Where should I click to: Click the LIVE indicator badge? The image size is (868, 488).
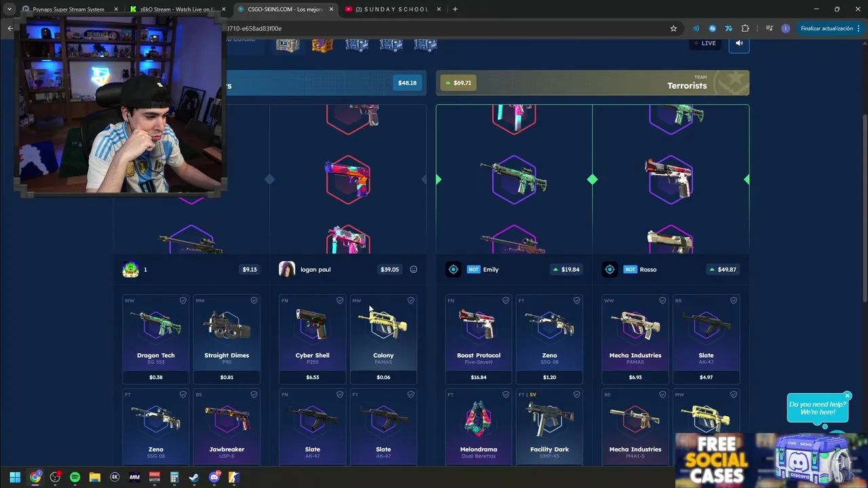click(705, 43)
